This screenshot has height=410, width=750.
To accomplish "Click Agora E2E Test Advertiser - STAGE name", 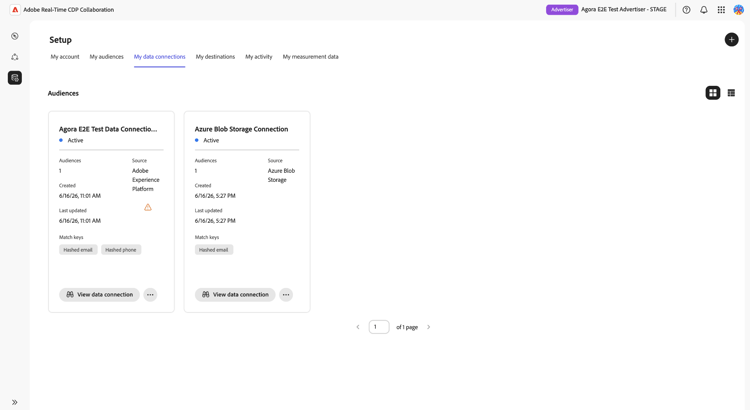I will pyautogui.click(x=624, y=10).
